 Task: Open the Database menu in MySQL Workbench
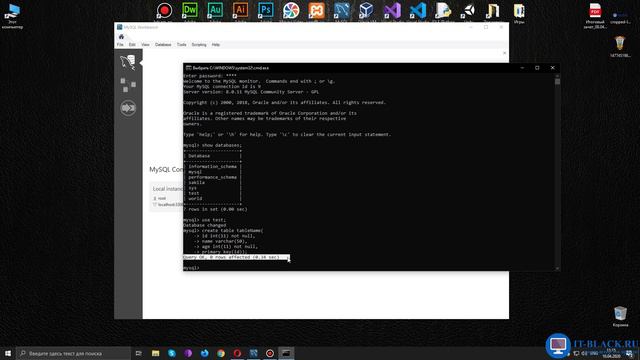pos(163,44)
